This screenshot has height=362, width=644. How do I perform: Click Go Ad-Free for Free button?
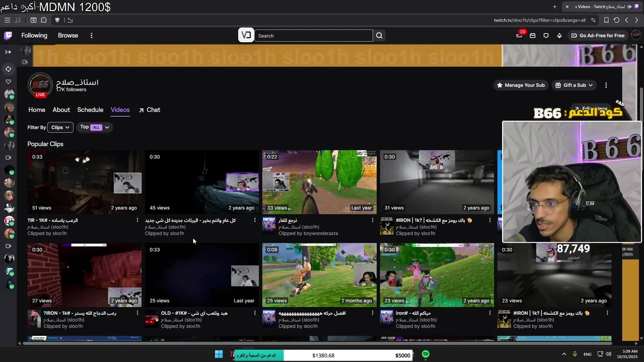(x=598, y=36)
